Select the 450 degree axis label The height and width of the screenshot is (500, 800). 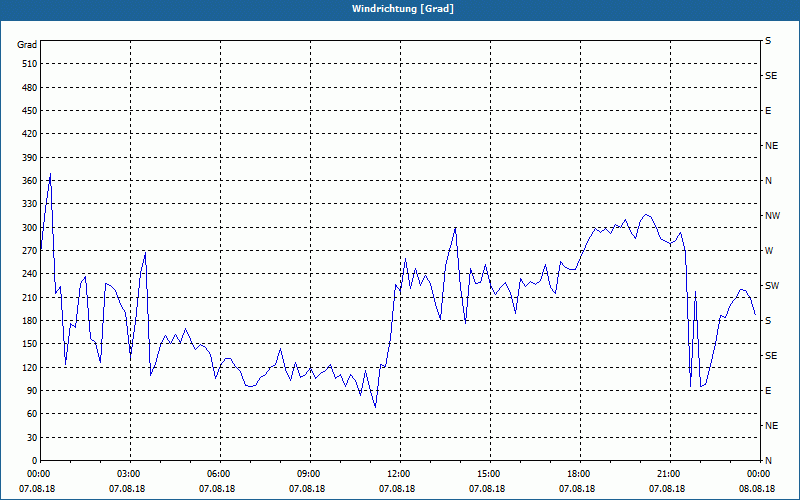pos(30,111)
